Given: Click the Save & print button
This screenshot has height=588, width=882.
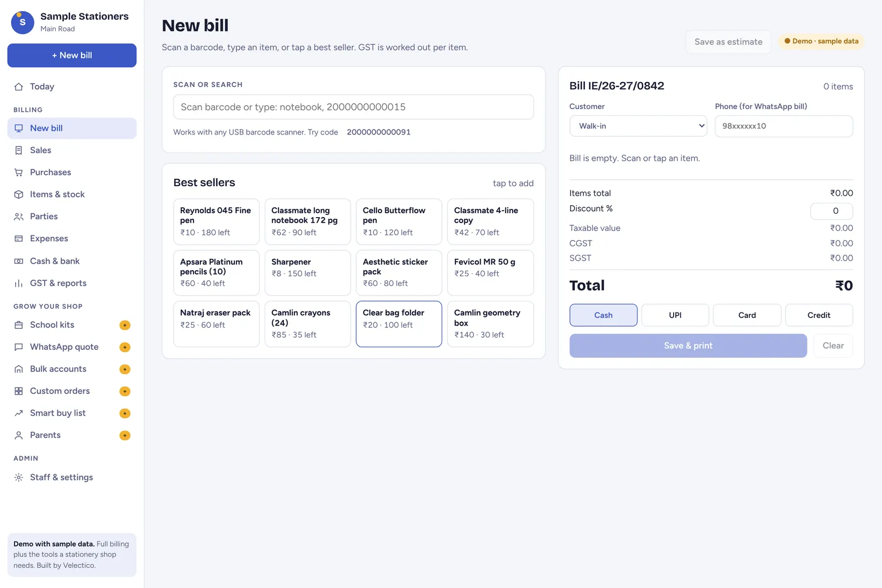Looking at the screenshot, I should 688,346.
